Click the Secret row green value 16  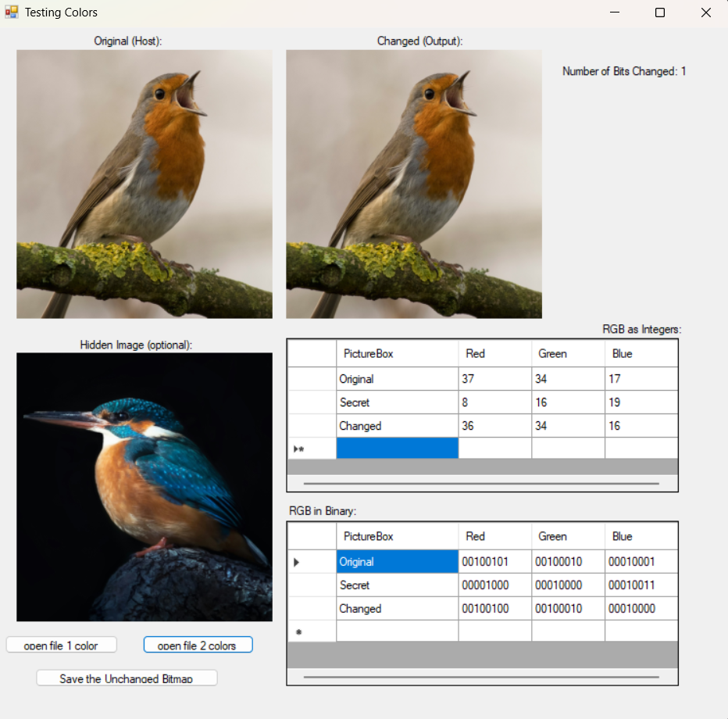568,402
